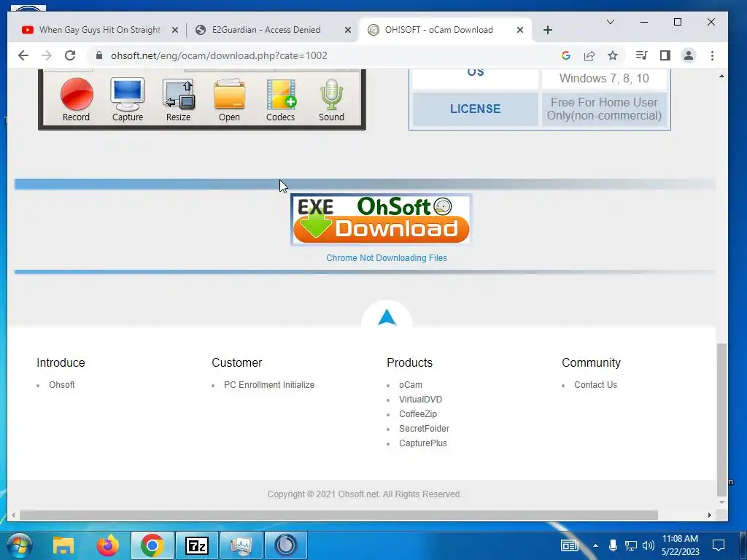Open a new tab with plus button
747x560 pixels.
[548, 30]
